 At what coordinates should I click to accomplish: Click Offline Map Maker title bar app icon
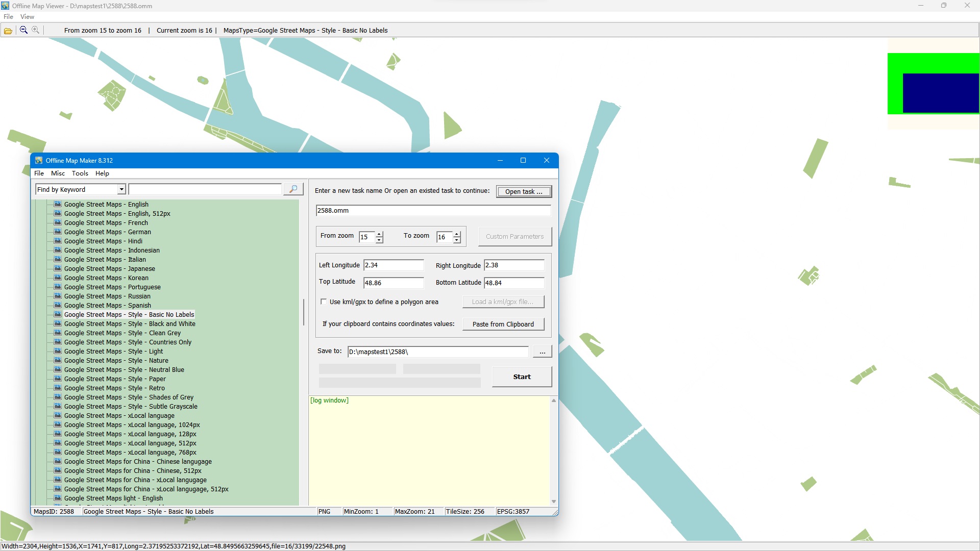pyautogui.click(x=39, y=160)
